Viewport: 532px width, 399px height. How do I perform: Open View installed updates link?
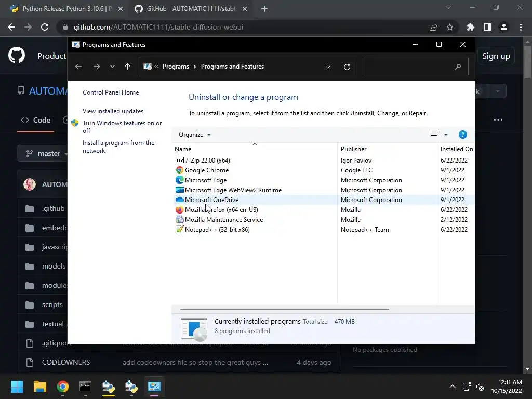point(113,111)
